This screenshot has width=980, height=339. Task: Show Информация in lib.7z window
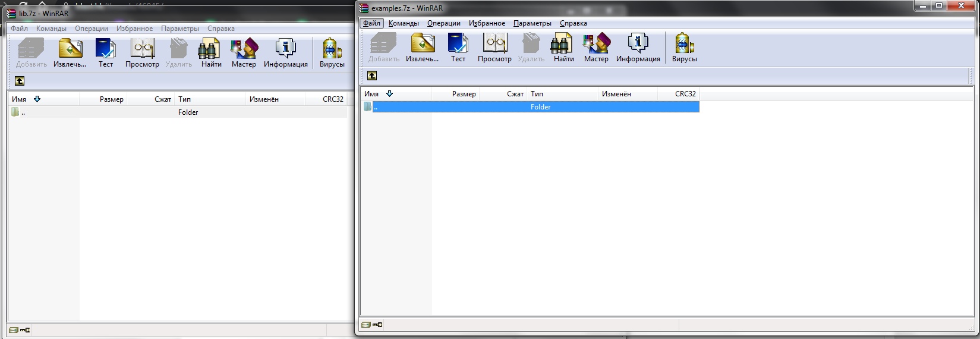[285, 53]
